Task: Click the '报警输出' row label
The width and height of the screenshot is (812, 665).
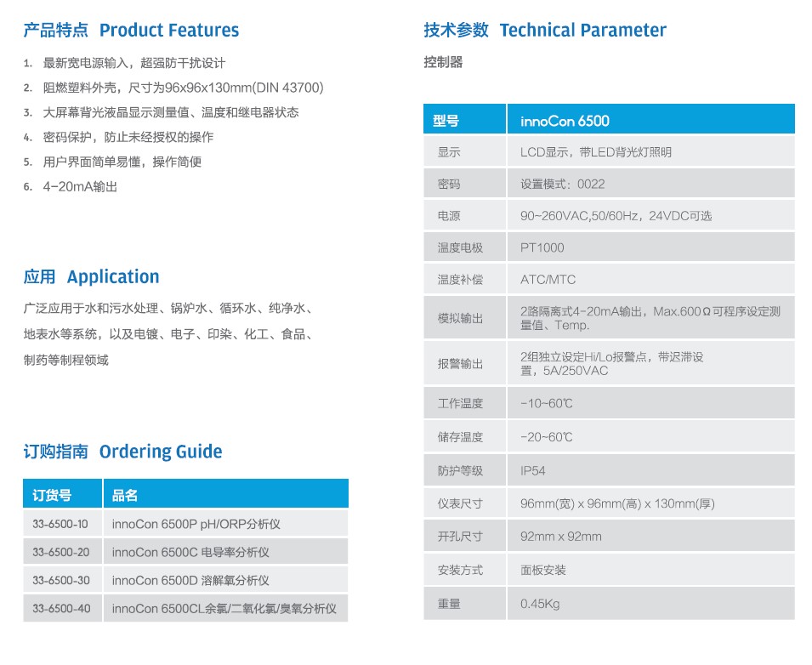Action: click(460, 364)
